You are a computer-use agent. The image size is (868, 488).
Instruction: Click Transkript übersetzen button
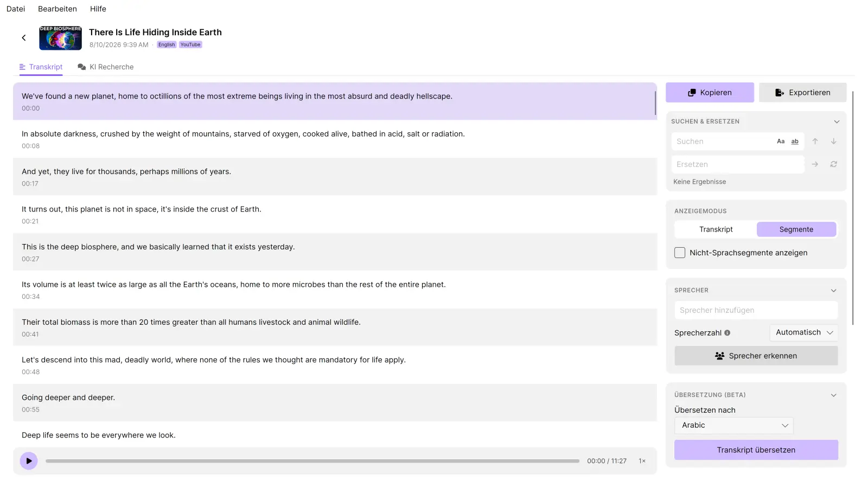pyautogui.click(x=756, y=450)
